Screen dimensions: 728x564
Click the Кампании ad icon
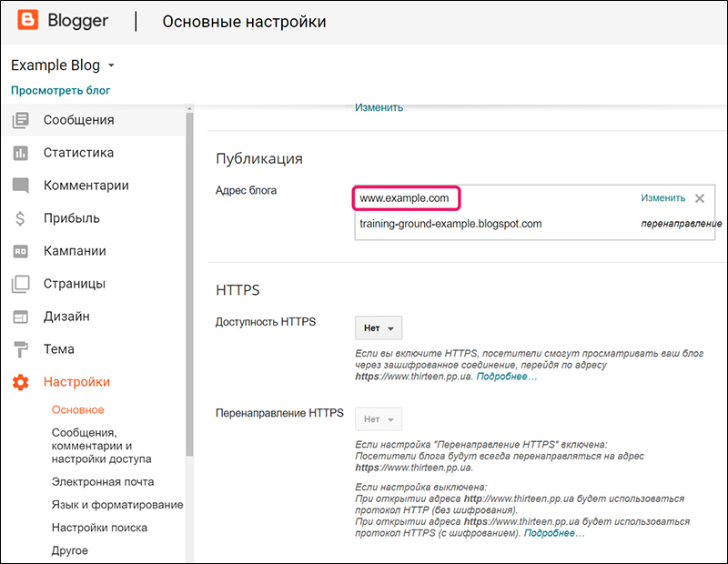tap(21, 251)
